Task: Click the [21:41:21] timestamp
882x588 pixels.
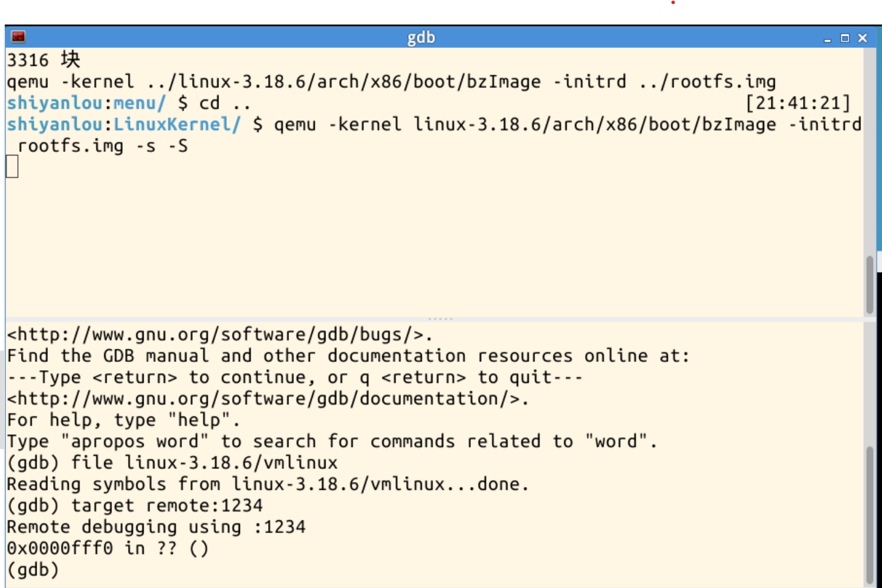Action: [798, 103]
